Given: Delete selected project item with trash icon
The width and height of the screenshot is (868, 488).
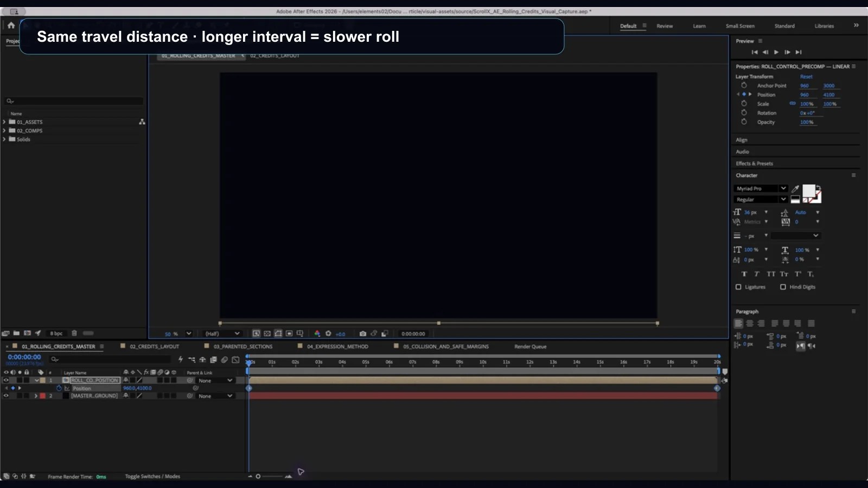Looking at the screenshot, I should 74,333.
